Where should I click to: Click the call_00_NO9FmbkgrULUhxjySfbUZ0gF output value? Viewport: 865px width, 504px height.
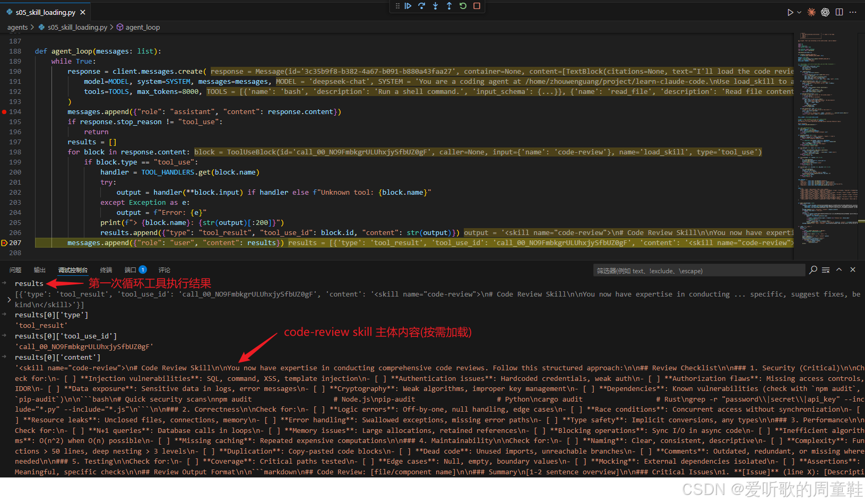point(84,347)
